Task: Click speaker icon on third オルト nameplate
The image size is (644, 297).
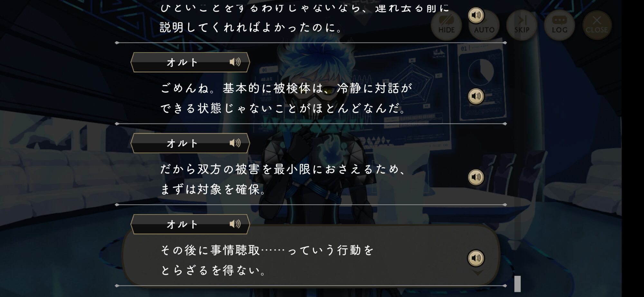Action: [x=235, y=224]
